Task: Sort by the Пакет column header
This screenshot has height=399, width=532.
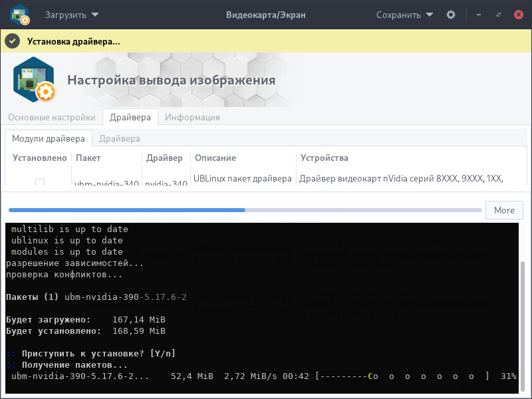Action: point(88,158)
